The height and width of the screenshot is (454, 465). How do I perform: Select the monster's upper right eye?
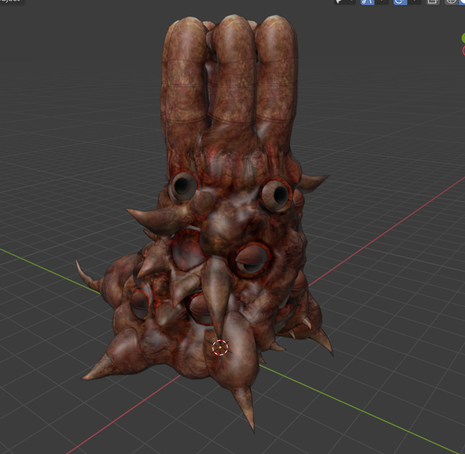[276, 195]
